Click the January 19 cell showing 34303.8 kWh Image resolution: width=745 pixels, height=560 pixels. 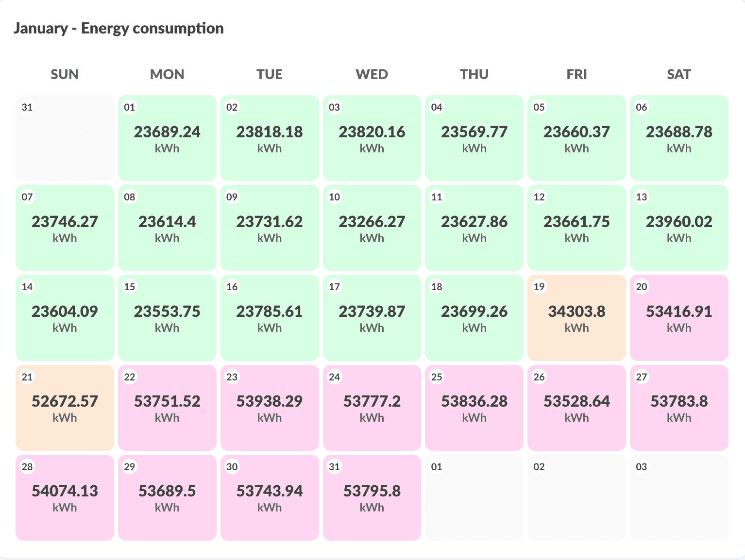click(x=576, y=318)
